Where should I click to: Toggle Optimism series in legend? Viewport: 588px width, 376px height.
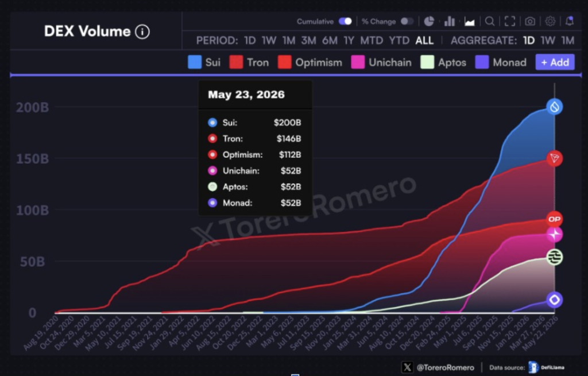tap(310, 62)
